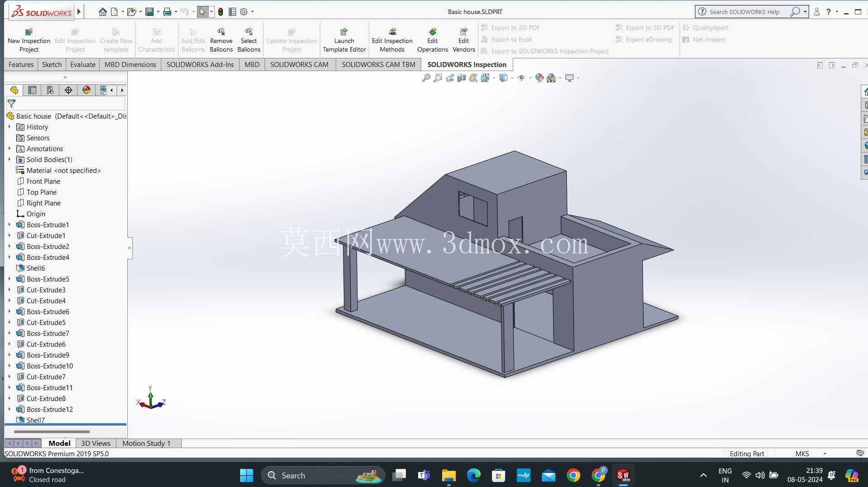
Task: Click Edit Appearance color ball icon
Action: [539, 78]
